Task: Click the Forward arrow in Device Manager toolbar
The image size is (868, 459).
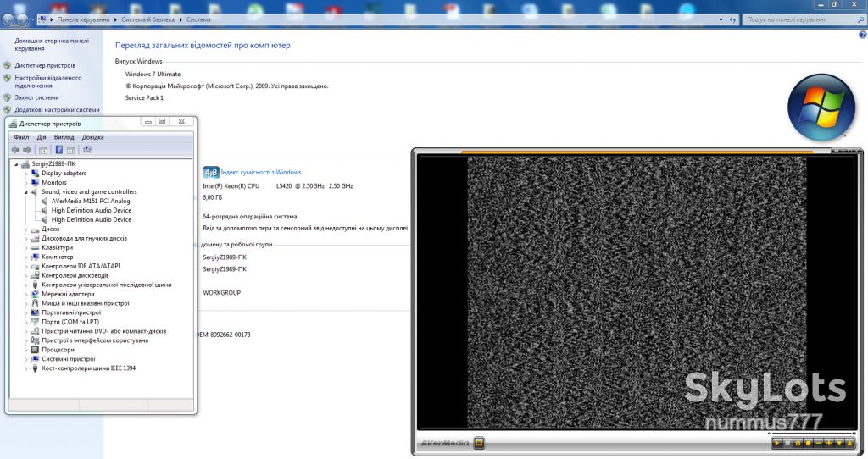Action: click(x=27, y=150)
